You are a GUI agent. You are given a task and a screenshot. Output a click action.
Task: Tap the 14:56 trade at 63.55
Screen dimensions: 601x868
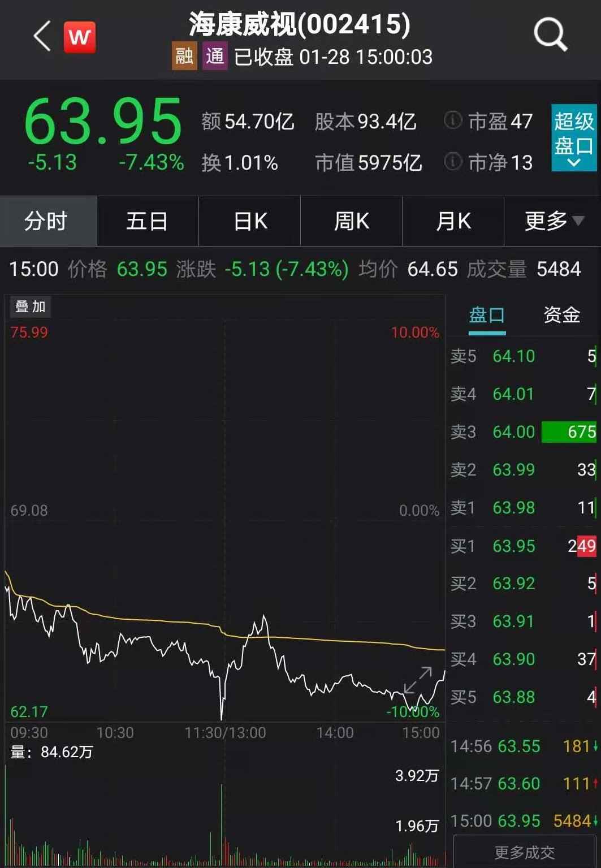tap(524, 746)
